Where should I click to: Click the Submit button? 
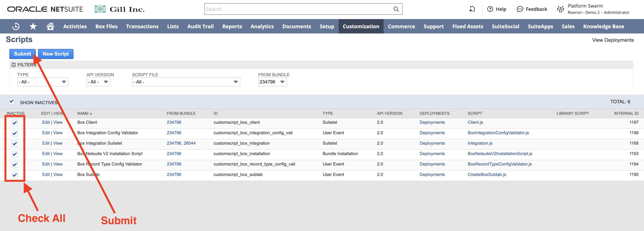[23, 54]
